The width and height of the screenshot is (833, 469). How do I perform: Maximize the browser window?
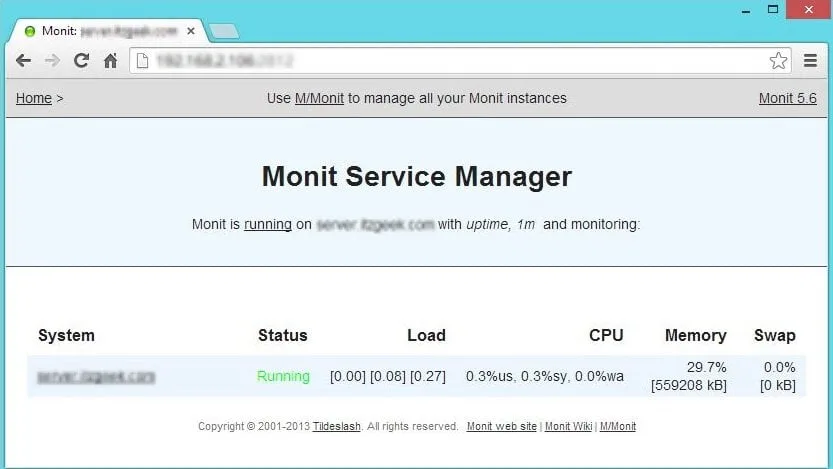point(773,10)
